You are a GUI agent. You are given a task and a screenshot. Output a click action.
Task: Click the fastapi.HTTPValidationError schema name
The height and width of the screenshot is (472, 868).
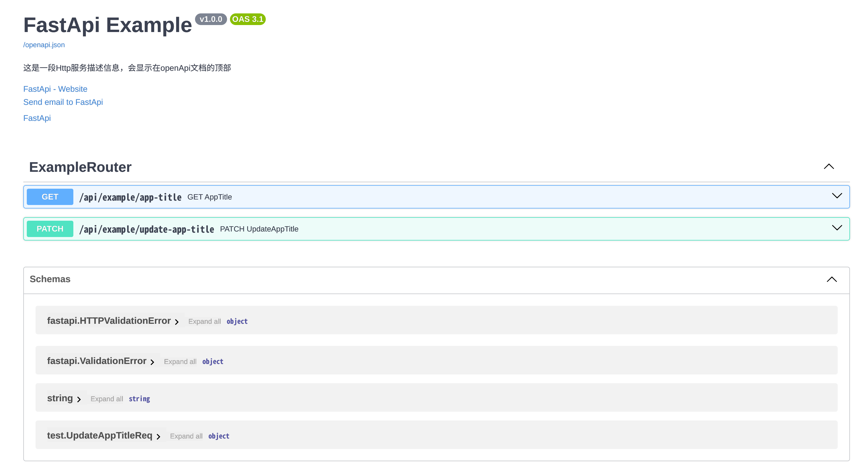point(109,321)
